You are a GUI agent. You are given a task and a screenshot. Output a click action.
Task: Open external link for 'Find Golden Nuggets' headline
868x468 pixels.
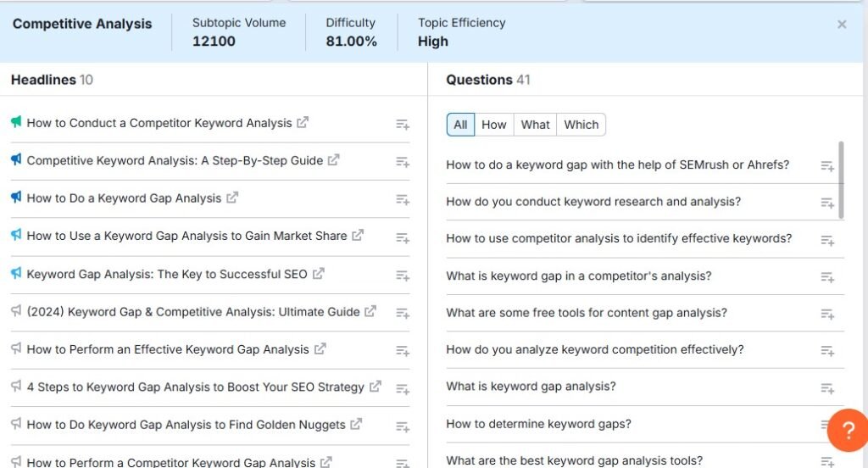[x=356, y=424]
